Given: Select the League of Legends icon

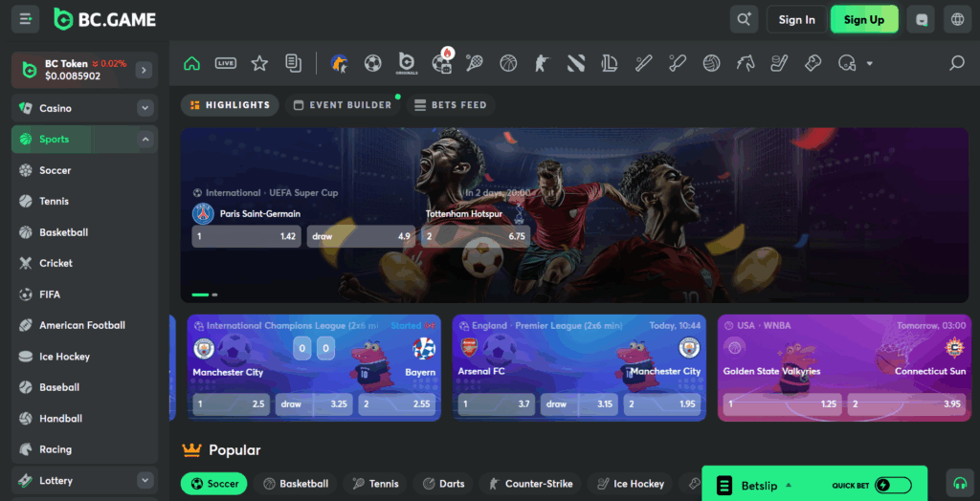Looking at the screenshot, I should click(610, 63).
